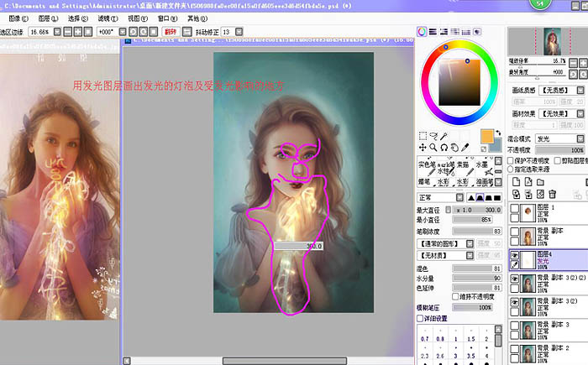Create a new normal layer icon

pyautogui.click(x=516, y=182)
